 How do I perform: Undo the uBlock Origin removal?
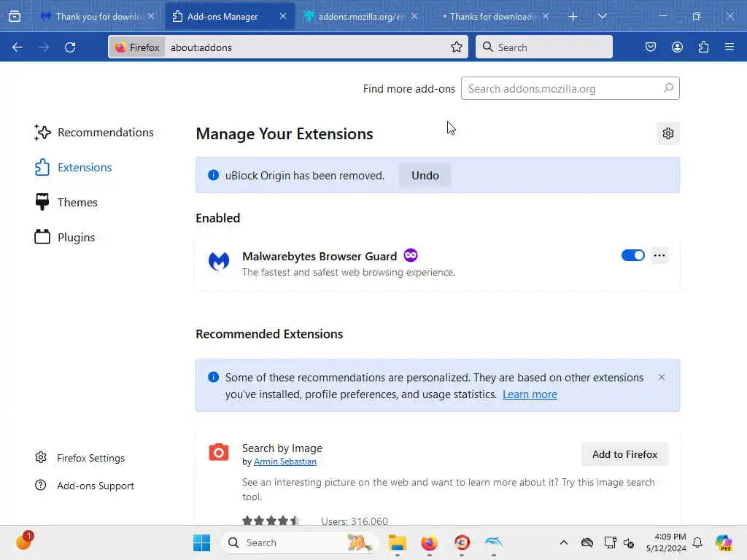[x=425, y=176]
